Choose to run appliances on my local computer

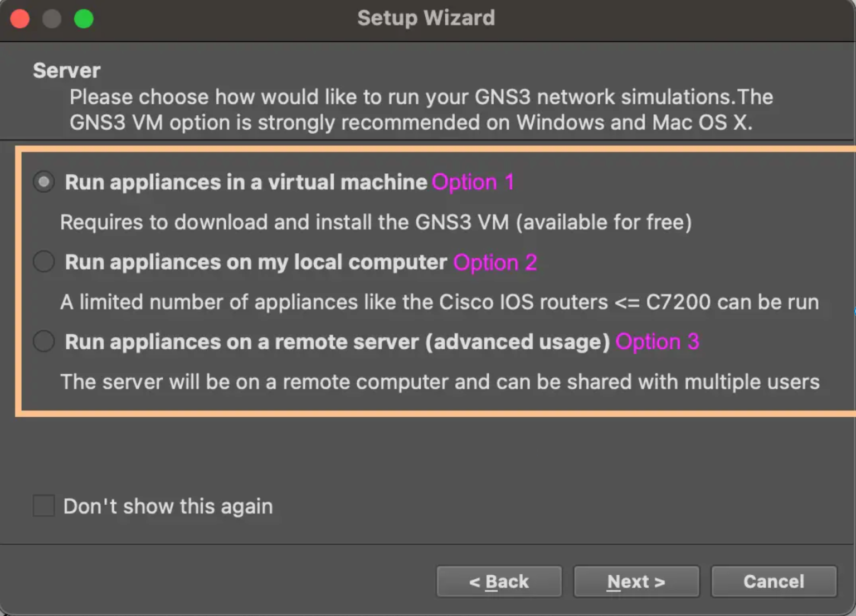[x=43, y=261]
